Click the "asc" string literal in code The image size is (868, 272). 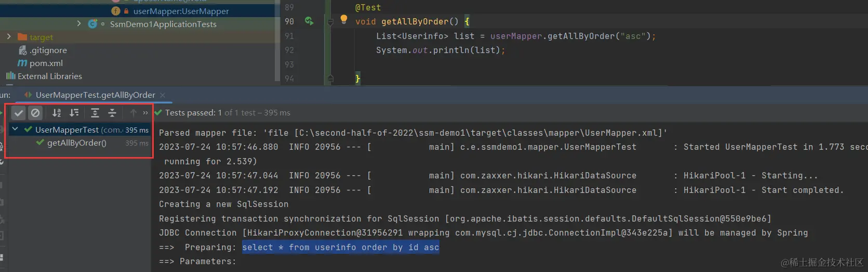pos(633,36)
